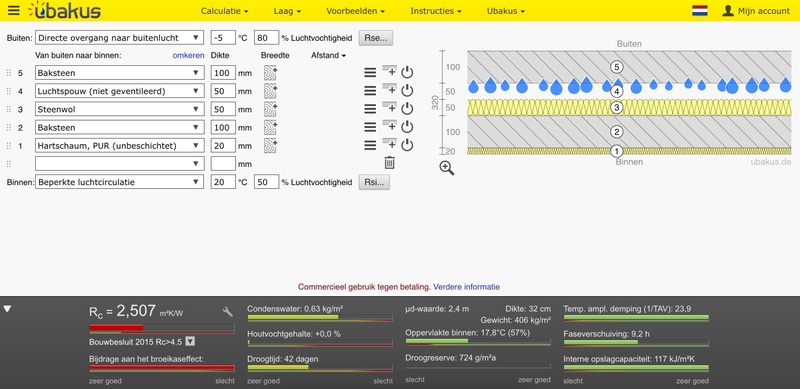The height and width of the screenshot is (389, 800).
Task: Open Ubakus menu
Action: (506, 11)
